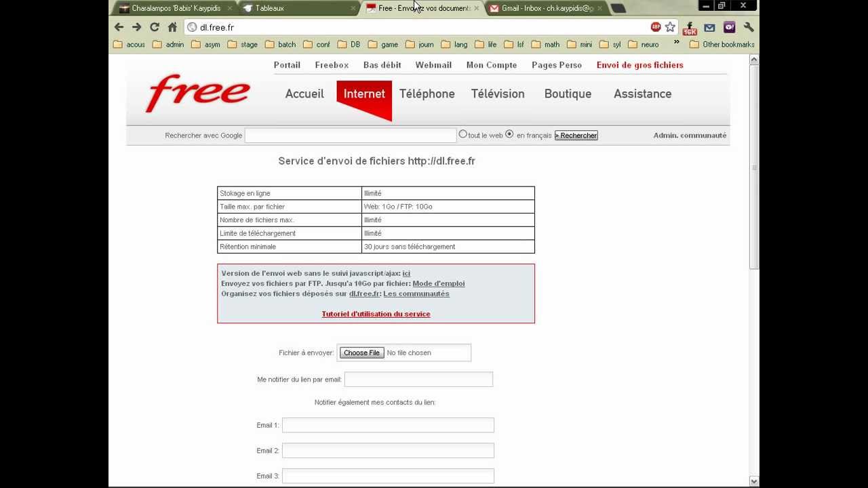868x488 pixels.
Task: Click the Bas débit link
Action: 382,65
